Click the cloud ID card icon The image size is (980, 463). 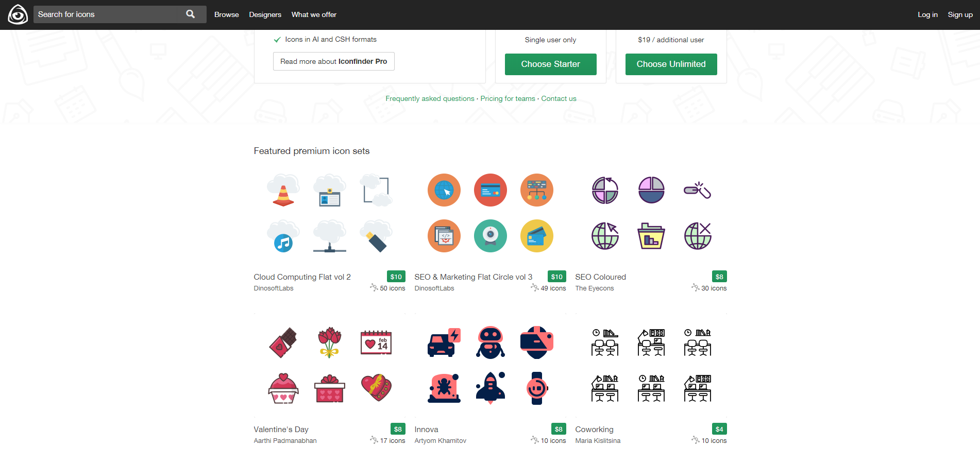(330, 190)
